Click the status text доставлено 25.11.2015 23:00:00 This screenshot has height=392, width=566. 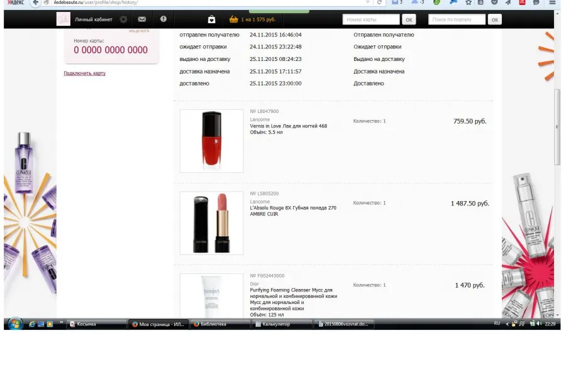[240, 84]
